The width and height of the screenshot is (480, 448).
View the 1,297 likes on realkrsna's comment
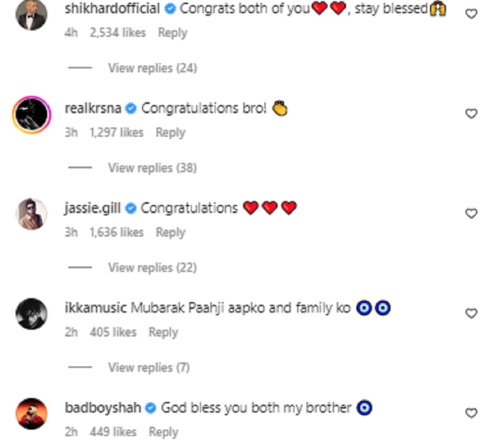pos(116,132)
